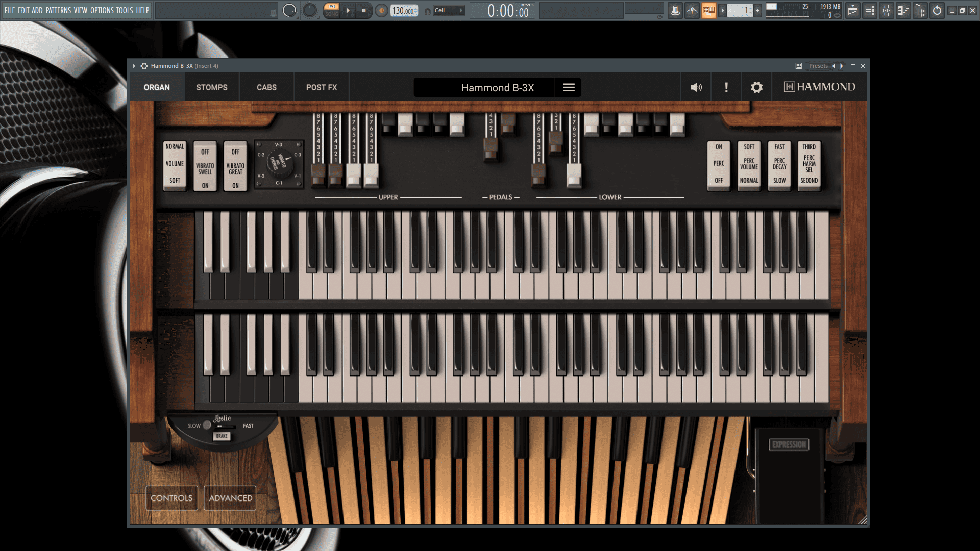Switch to the STOMPS tab

pos(212,87)
